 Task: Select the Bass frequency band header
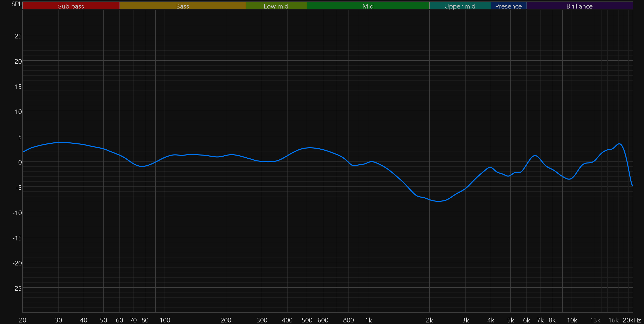tap(182, 6)
